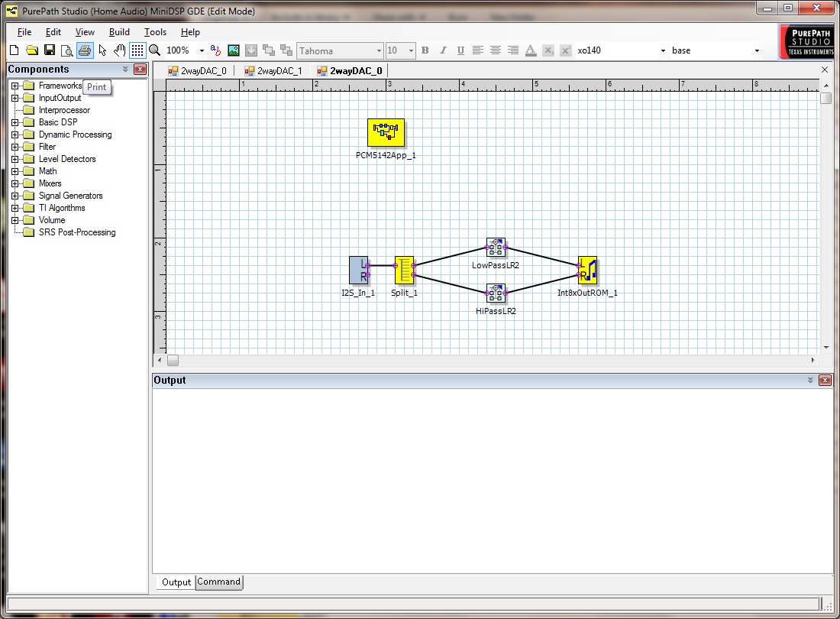The image size is (840, 619).
Task: Close the Output panel
Action: click(825, 380)
